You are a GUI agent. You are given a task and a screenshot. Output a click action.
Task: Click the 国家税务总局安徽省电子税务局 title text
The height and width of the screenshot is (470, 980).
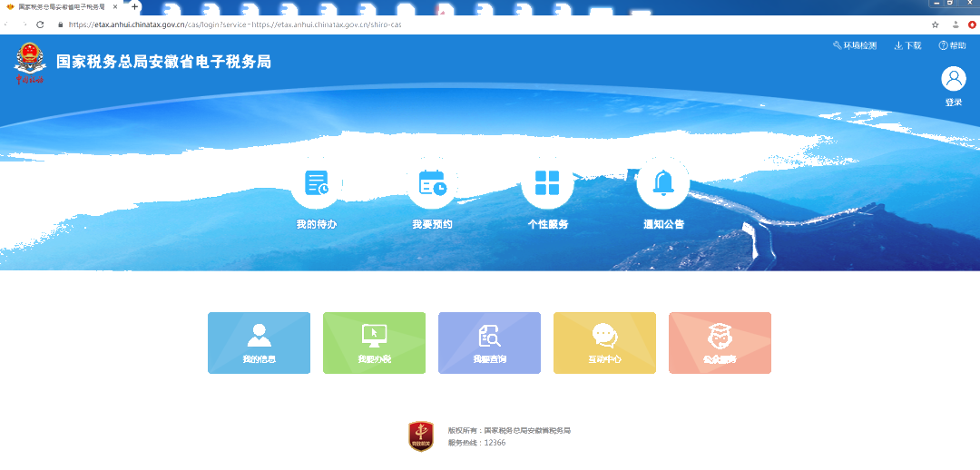163,62
